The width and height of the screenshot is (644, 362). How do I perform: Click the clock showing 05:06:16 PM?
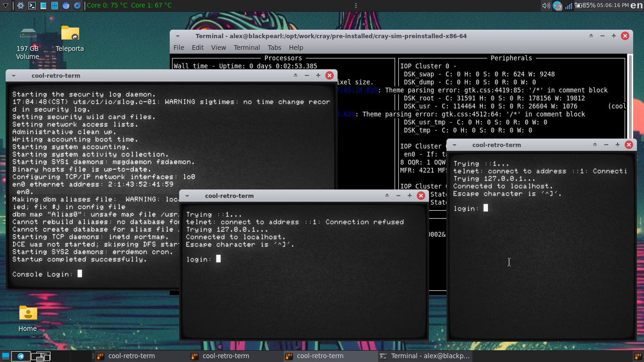pyautogui.click(x=612, y=6)
